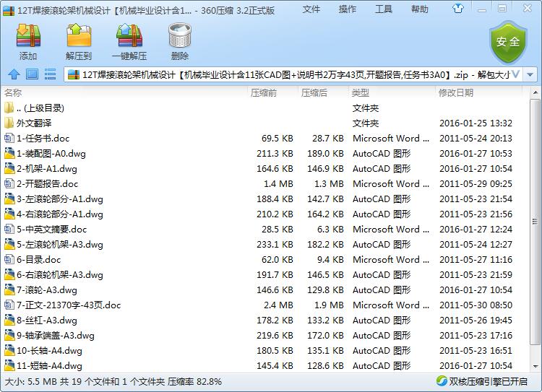The height and width of the screenshot is (392, 542).
Task: Click the 删除 (Delete) trash icon
Action: [x=180, y=35]
